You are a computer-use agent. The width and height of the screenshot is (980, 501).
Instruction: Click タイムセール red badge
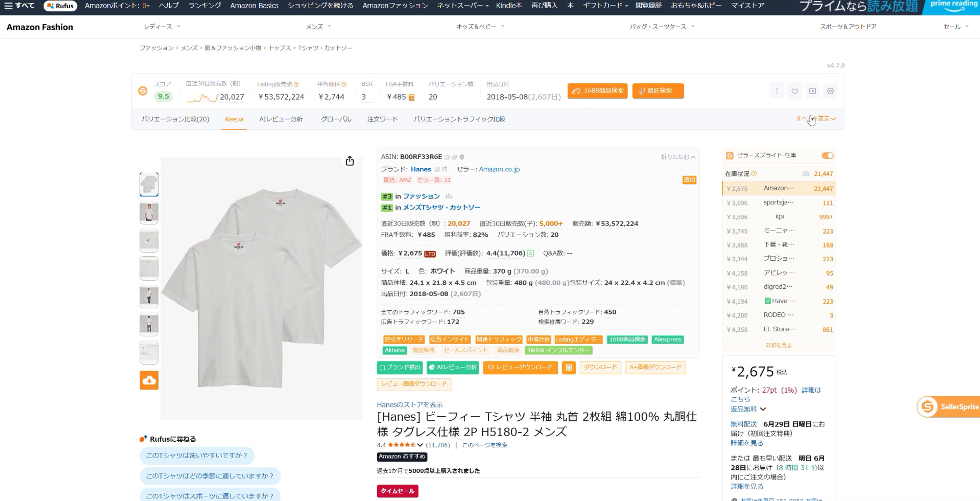pyautogui.click(x=398, y=491)
